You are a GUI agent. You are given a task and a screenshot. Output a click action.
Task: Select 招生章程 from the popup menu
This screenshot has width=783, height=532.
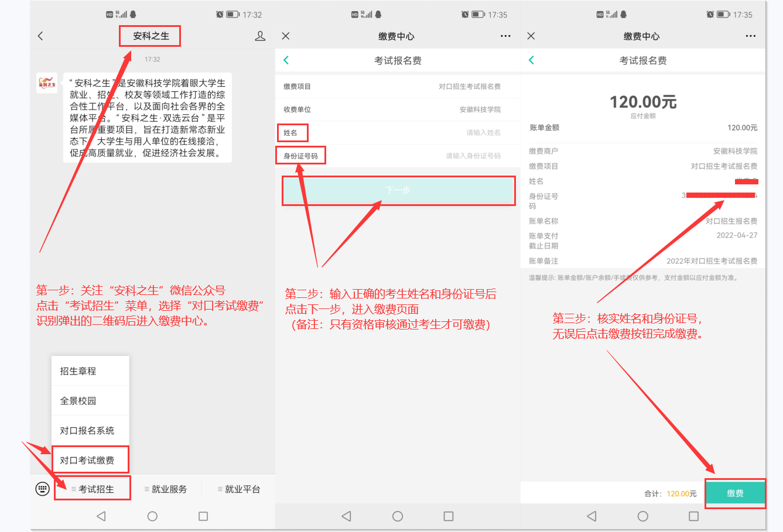[x=90, y=371]
